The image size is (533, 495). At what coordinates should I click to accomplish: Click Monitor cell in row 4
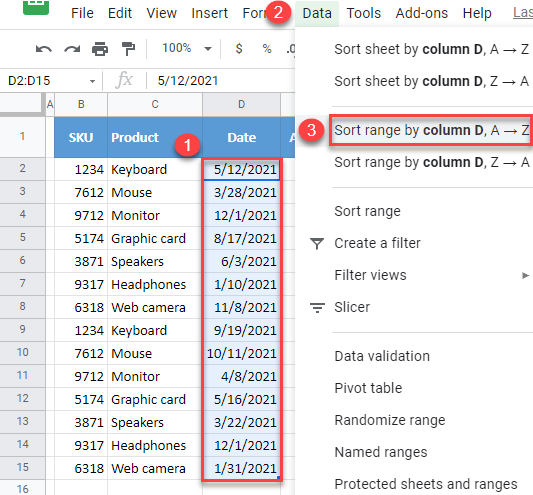tap(155, 215)
